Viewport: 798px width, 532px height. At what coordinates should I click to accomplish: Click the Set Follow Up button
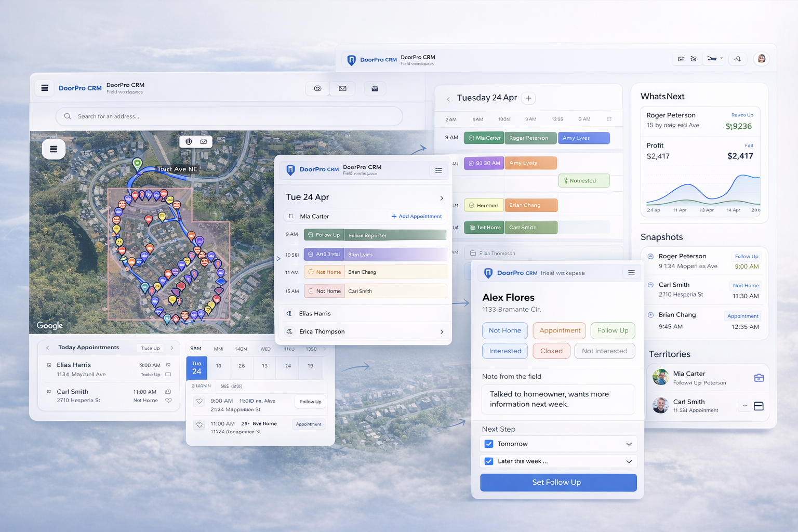click(x=558, y=482)
